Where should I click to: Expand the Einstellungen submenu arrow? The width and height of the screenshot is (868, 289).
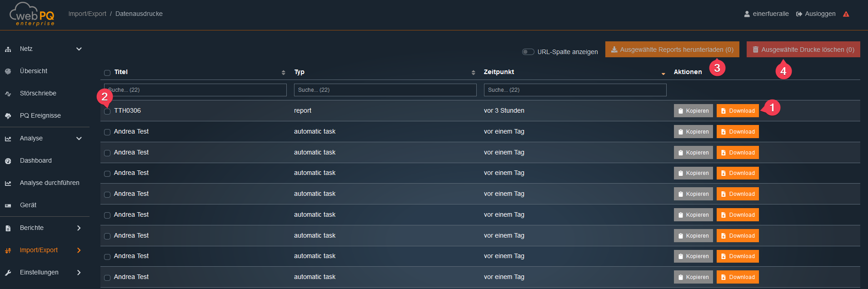tap(79, 273)
